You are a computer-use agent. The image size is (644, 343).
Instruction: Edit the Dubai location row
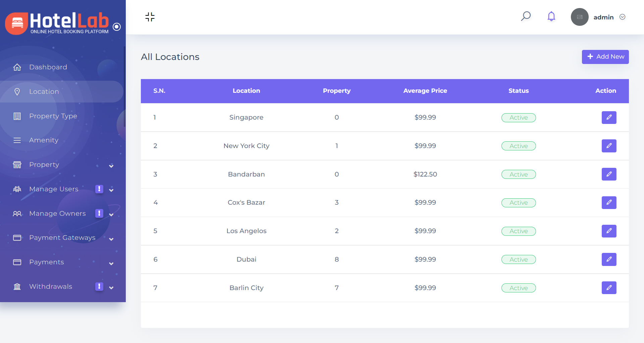[x=609, y=259]
